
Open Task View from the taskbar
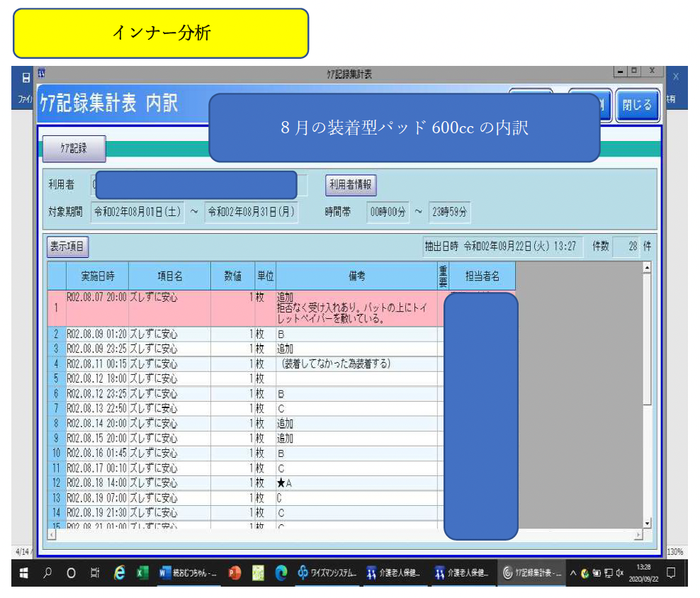tap(94, 573)
